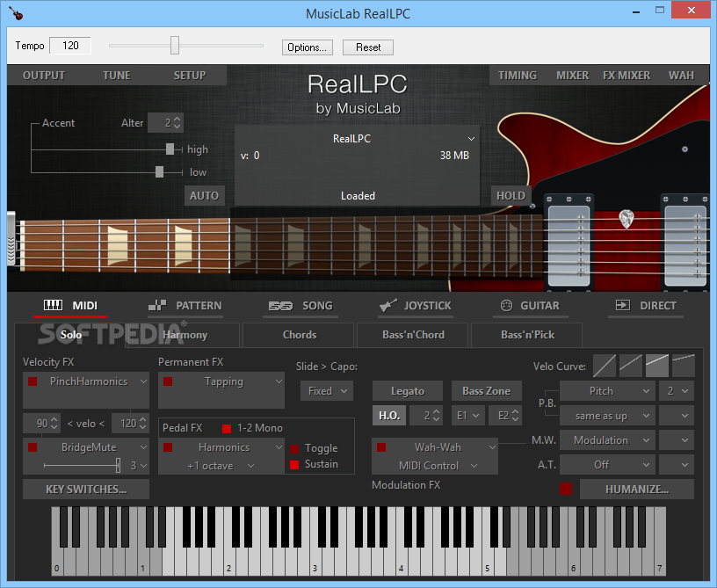Toggle the Harmonics Pedal FX red square
The width and height of the screenshot is (717, 588).
pyautogui.click(x=168, y=447)
